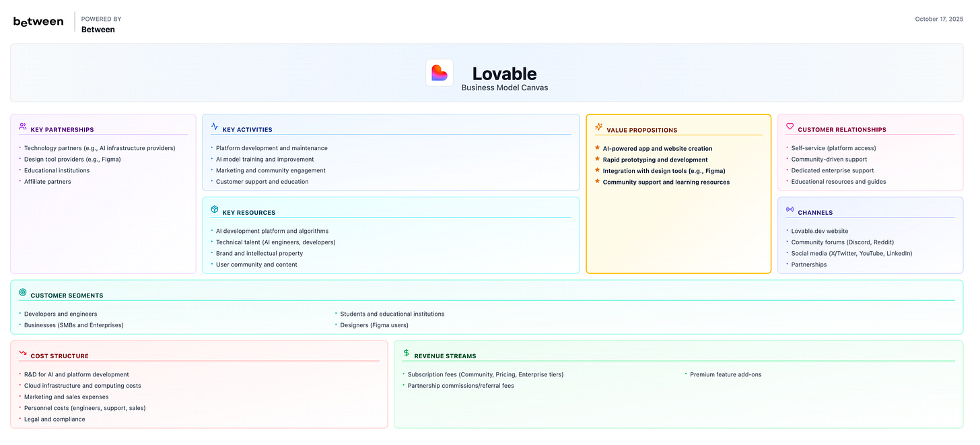
Task: Click the Customer Segments target icon
Action: pos(23,292)
